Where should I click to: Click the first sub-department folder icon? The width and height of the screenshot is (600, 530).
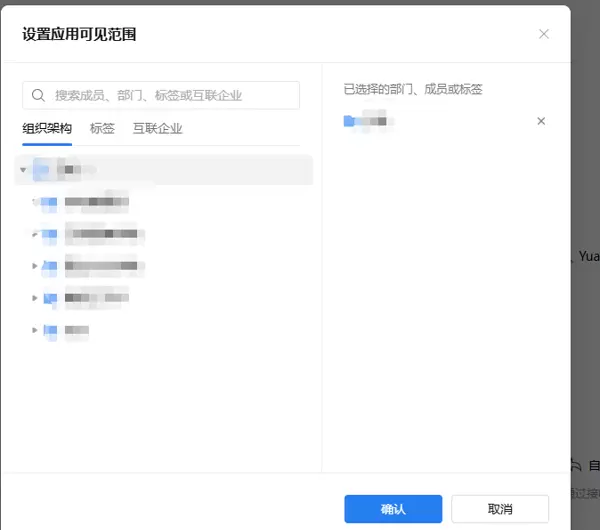49,203
